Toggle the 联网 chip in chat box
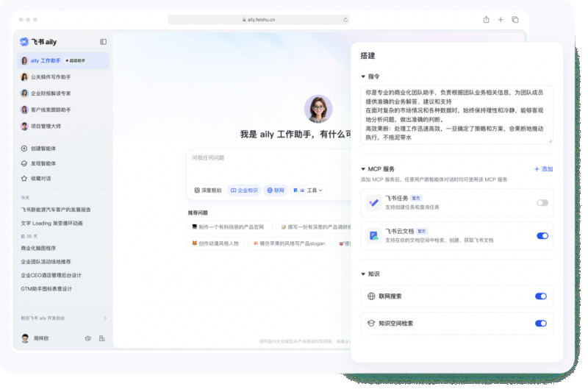Viewport: 588px width, 392px height. [275, 190]
